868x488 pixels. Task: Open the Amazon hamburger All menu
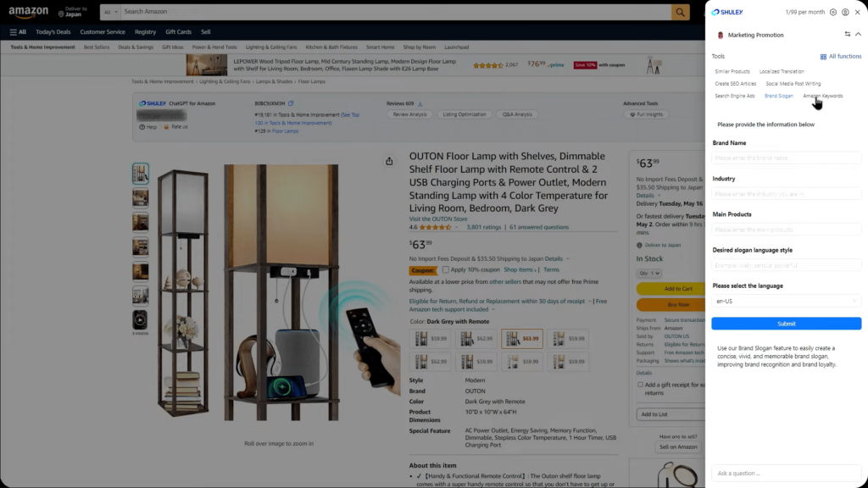point(18,32)
